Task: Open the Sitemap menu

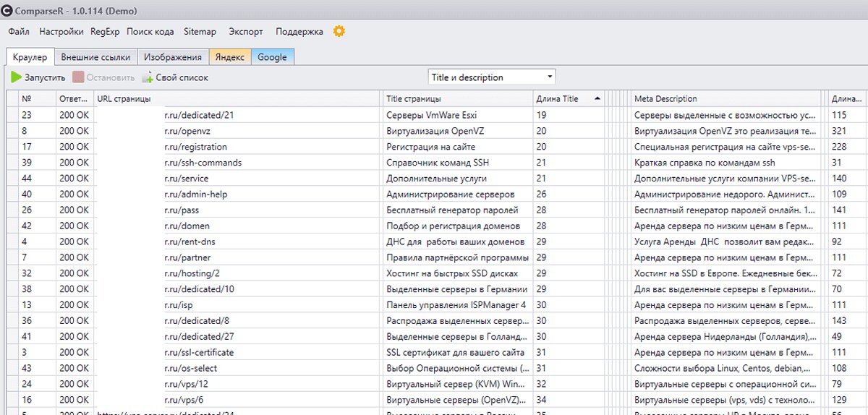Action: (x=200, y=32)
